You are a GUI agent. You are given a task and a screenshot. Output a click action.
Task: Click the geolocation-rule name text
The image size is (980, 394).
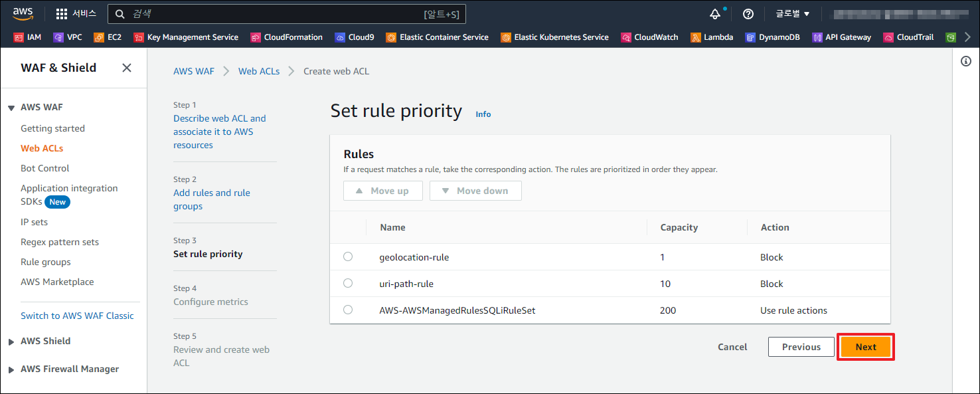click(x=414, y=257)
